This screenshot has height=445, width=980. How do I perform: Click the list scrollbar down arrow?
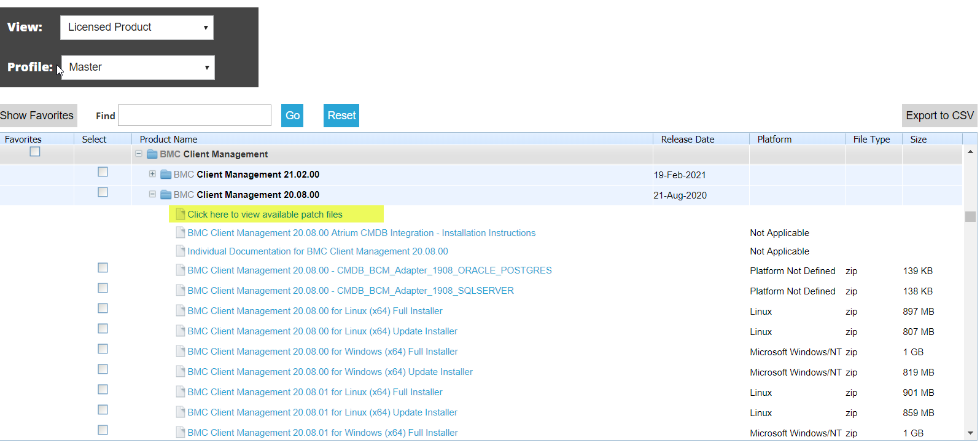pos(970,433)
